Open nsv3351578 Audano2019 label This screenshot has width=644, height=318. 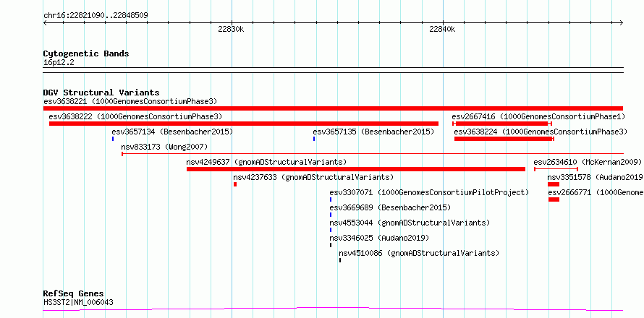pos(595,177)
